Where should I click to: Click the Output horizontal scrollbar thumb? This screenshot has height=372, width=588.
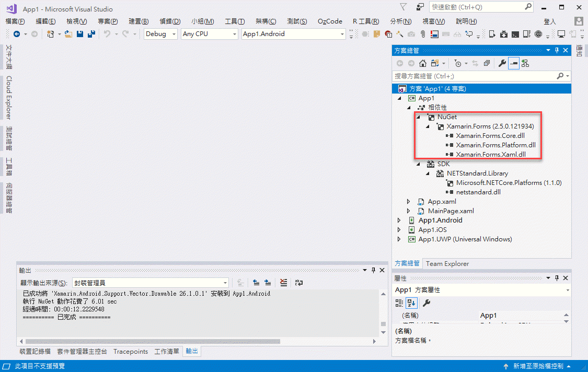[x=153, y=342]
